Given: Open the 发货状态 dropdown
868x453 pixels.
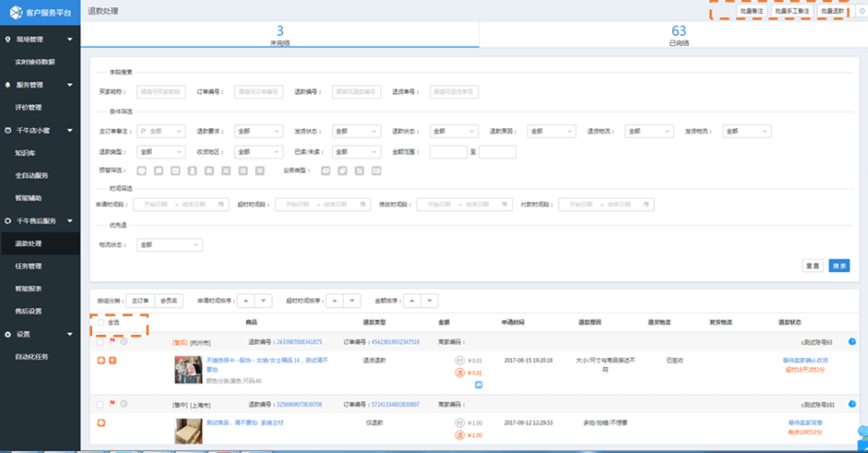Looking at the screenshot, I should click(356, 132).
